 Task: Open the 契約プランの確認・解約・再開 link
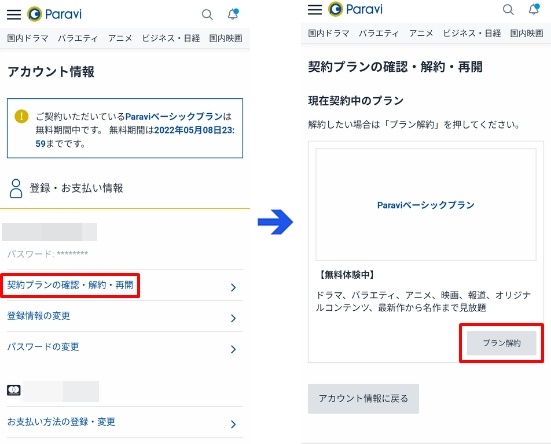pyautogui.click(x=70, y=285)
